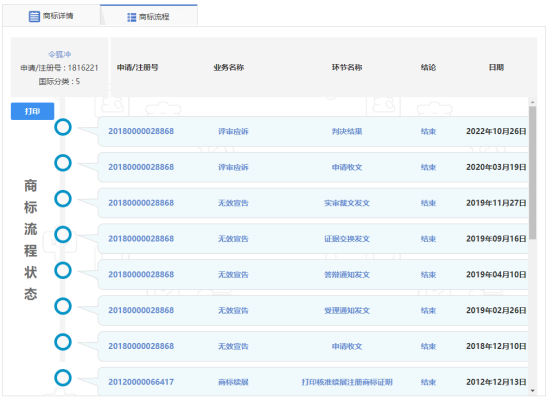554x401 pixels.
Task: Click 实审裁文发文 stage name link
Action: click(347, 203)
